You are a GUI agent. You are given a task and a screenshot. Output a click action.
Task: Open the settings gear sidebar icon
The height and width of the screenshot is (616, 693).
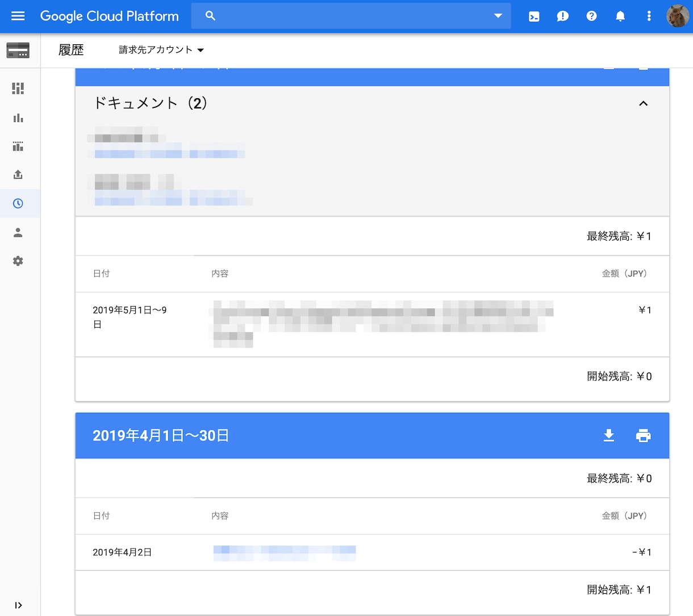(x=18, y=261)
